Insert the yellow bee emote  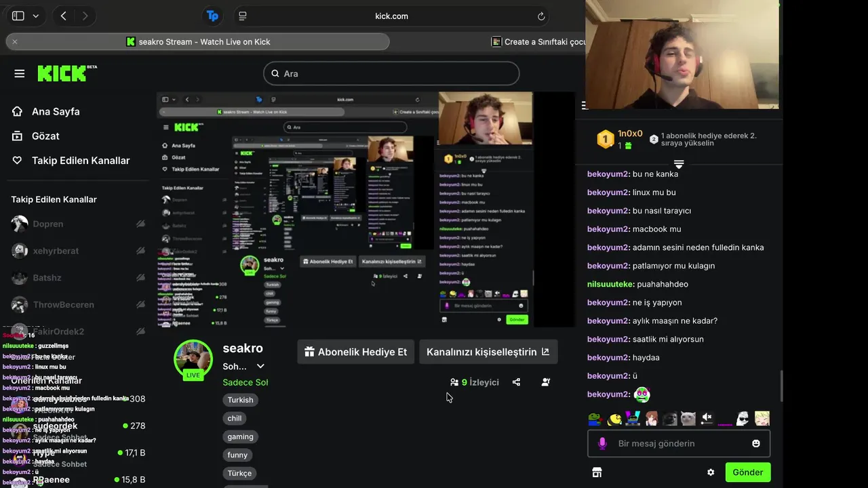point(614,418)
